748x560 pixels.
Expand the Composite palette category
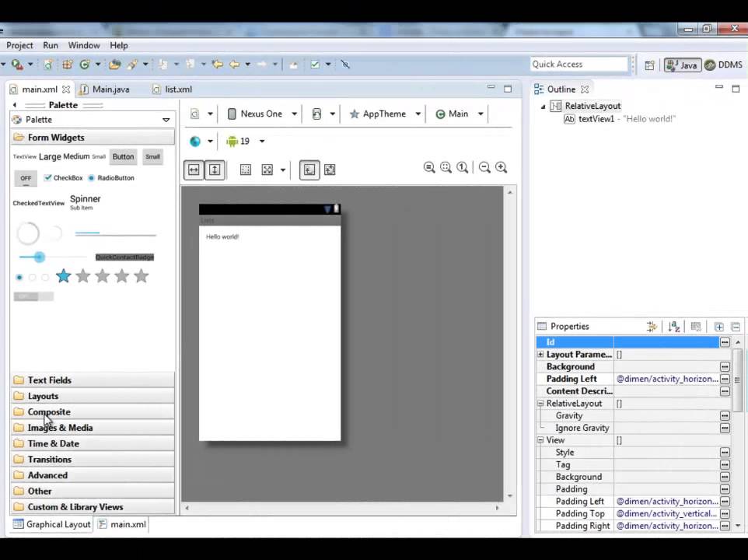click(x=93, y=411)
